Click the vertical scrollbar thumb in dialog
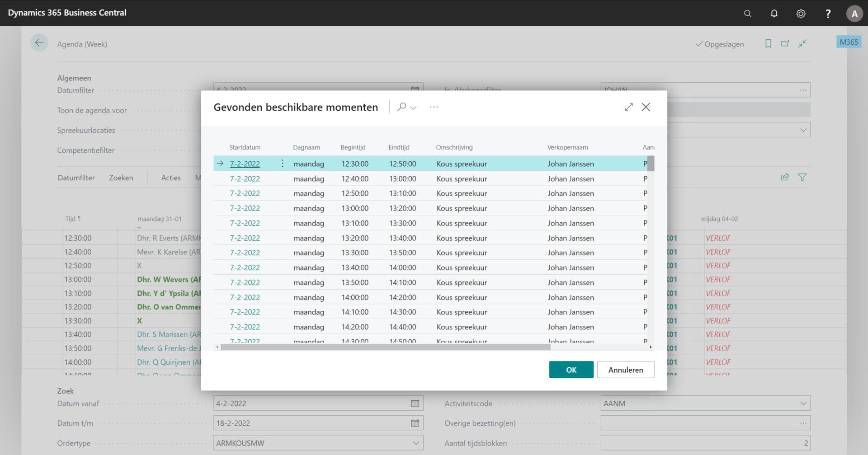The image size is (868, 455). click(x=651, y=164)
